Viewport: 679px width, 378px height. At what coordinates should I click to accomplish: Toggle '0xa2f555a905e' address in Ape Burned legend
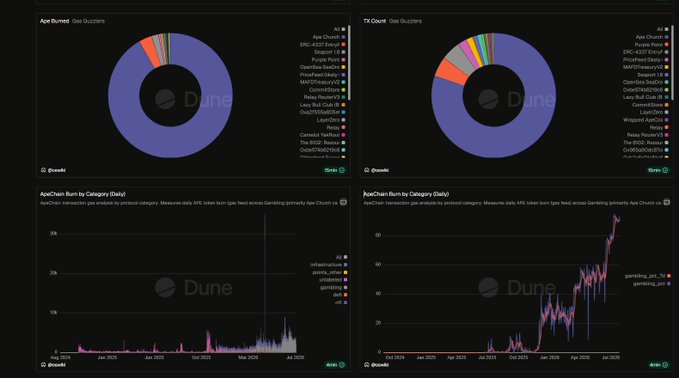tap(323, 112)
